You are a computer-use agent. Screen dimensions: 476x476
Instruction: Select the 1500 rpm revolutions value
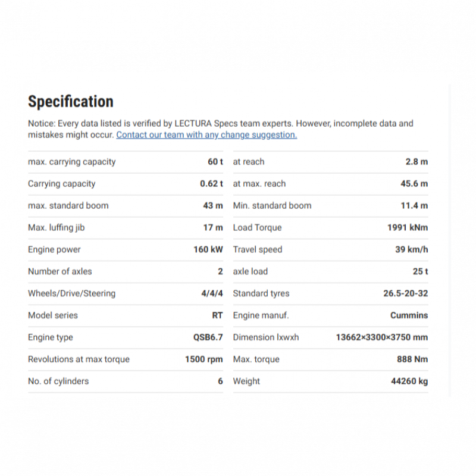point(203,360)
